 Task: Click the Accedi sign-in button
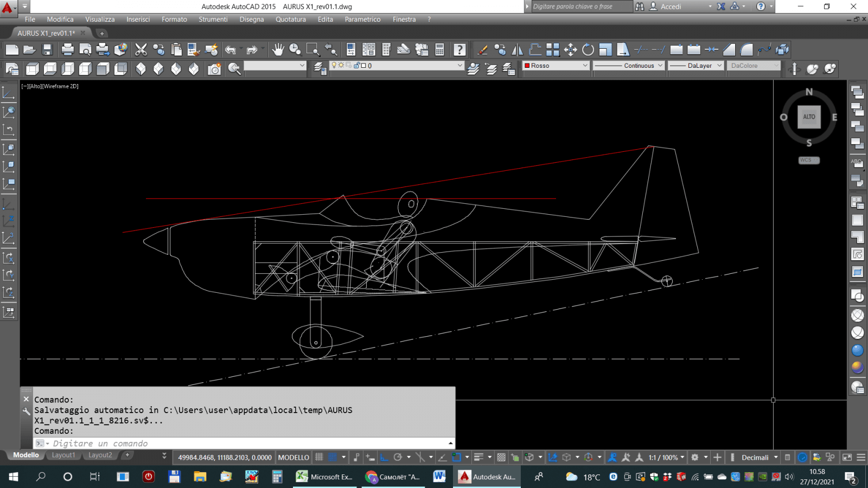(x=671, y=7)
